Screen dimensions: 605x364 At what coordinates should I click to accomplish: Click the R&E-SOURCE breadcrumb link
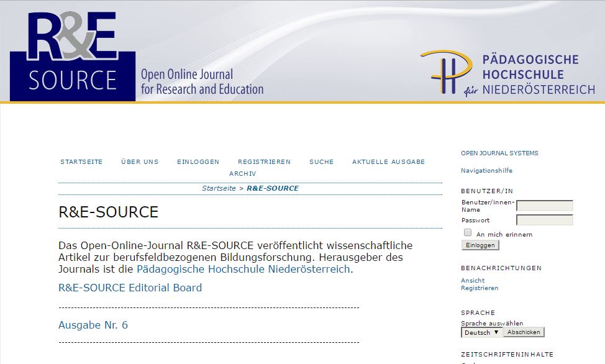coord(273,188)
